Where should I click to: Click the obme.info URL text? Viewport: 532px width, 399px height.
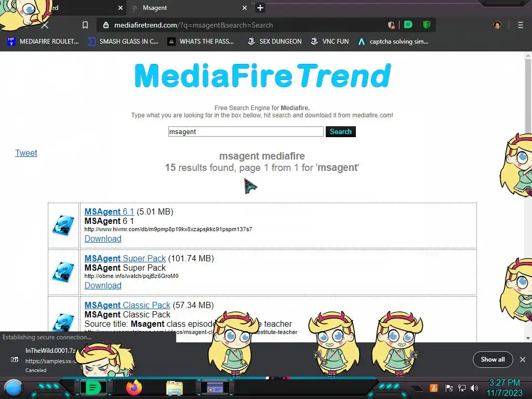tap(131, 276)
